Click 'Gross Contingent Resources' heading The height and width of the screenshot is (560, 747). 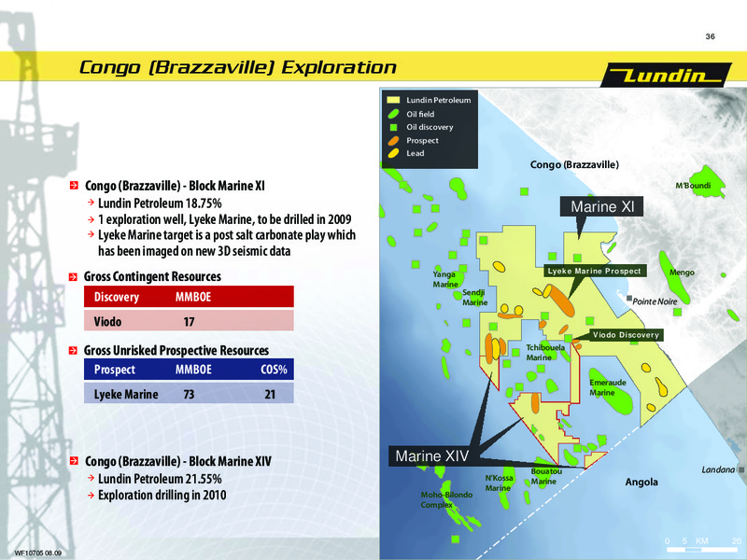coord(152,276)
